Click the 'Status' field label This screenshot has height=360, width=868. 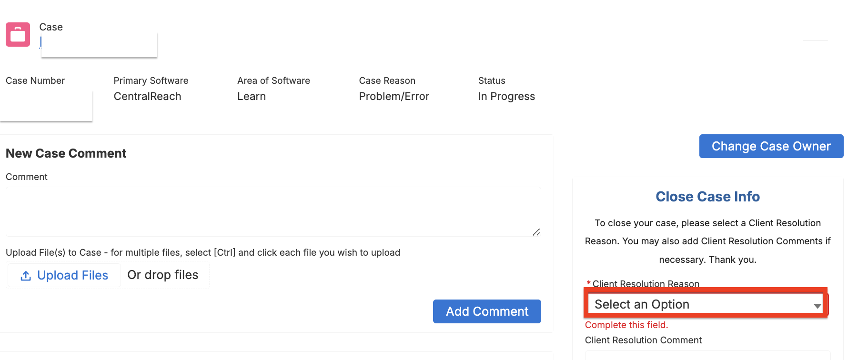[492, 80]
